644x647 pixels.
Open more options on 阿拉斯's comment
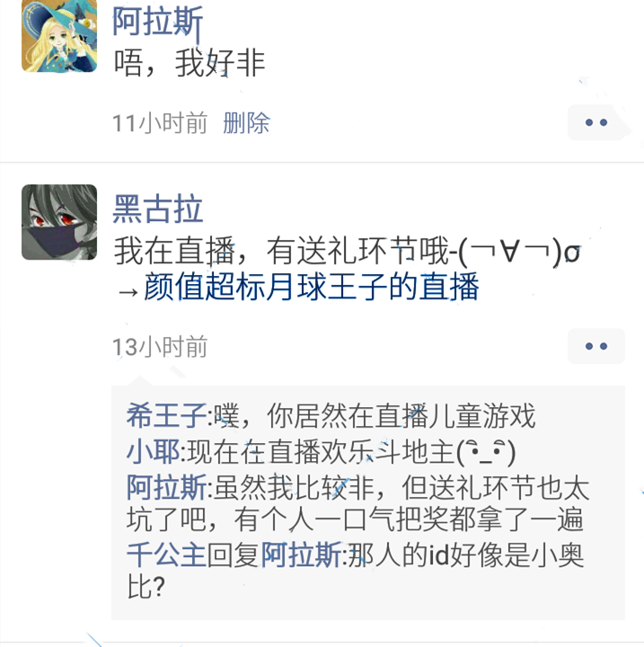(x=596, y=122)
